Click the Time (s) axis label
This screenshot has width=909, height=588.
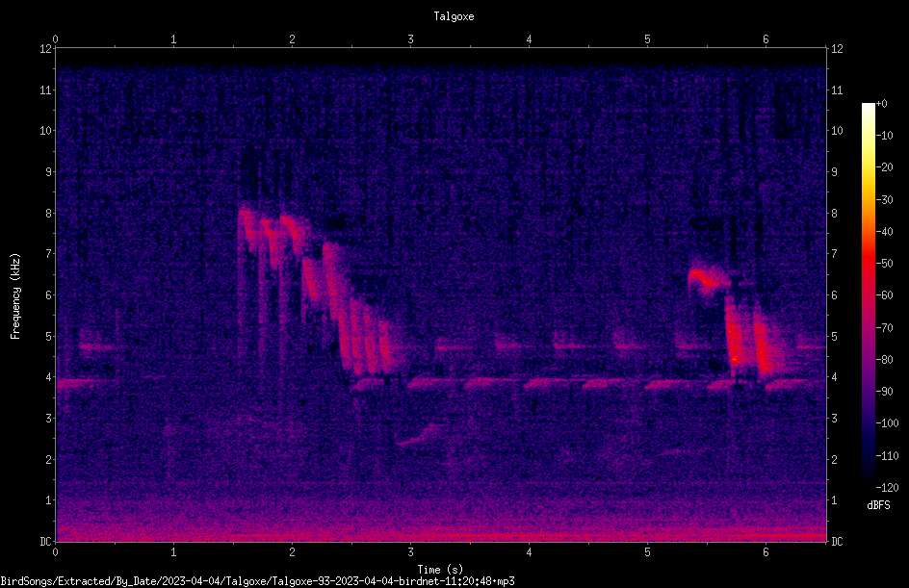440,570
